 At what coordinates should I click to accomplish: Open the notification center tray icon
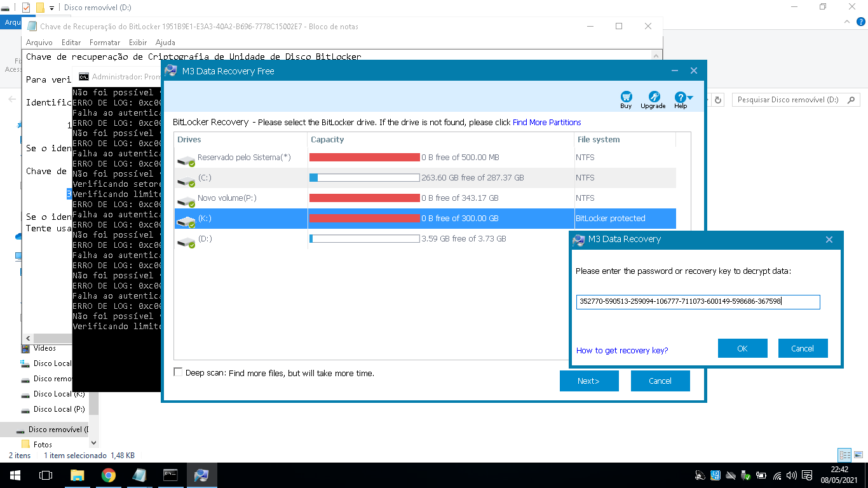pos(807,475)
